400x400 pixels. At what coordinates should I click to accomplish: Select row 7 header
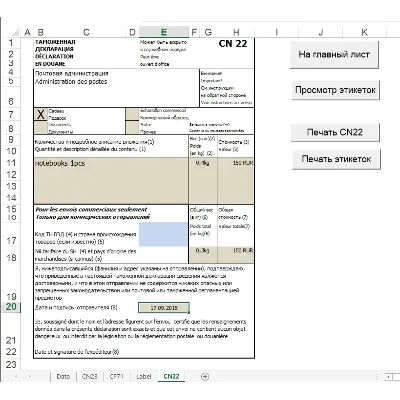tap(11, 115)
